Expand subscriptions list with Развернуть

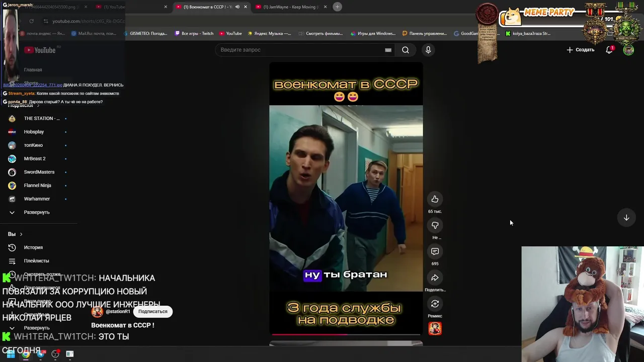[36, 212]
